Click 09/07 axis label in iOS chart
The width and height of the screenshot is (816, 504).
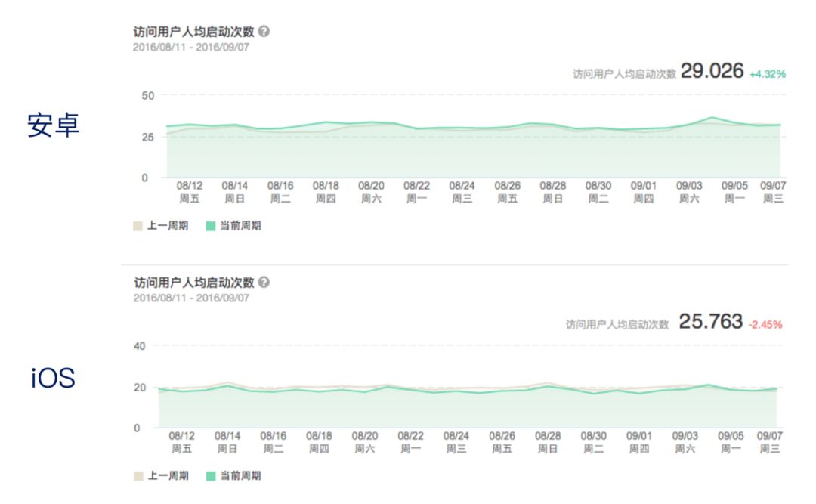click(771, 436)
